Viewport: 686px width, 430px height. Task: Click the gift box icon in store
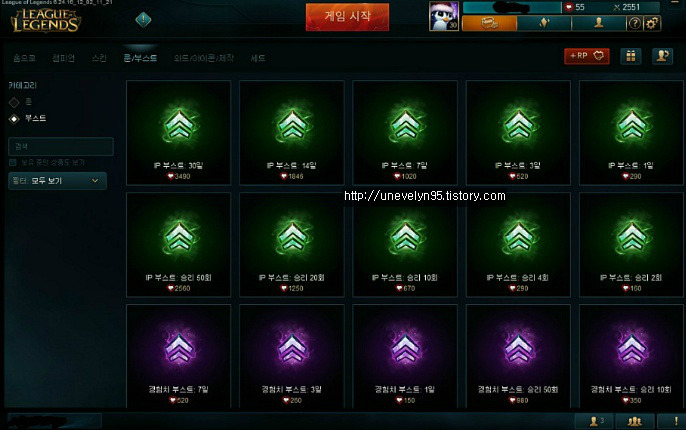click(630, 56)
